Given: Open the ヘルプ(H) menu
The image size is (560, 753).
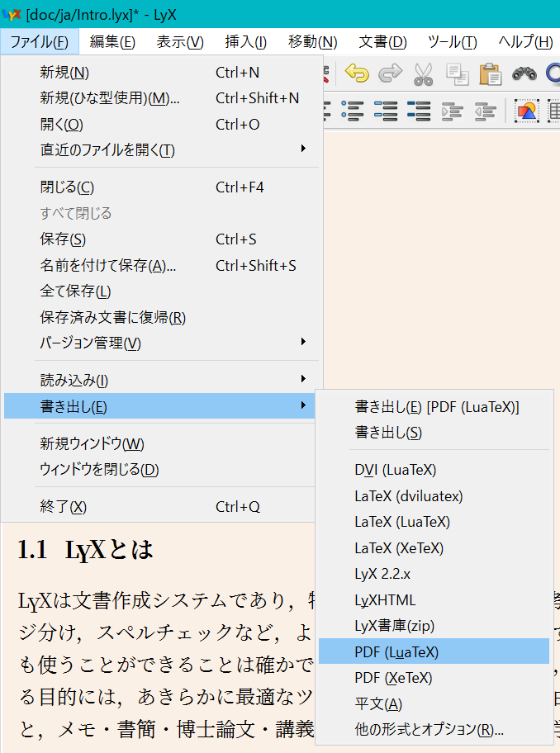Looking at the screenshot, I should (525, 42).
